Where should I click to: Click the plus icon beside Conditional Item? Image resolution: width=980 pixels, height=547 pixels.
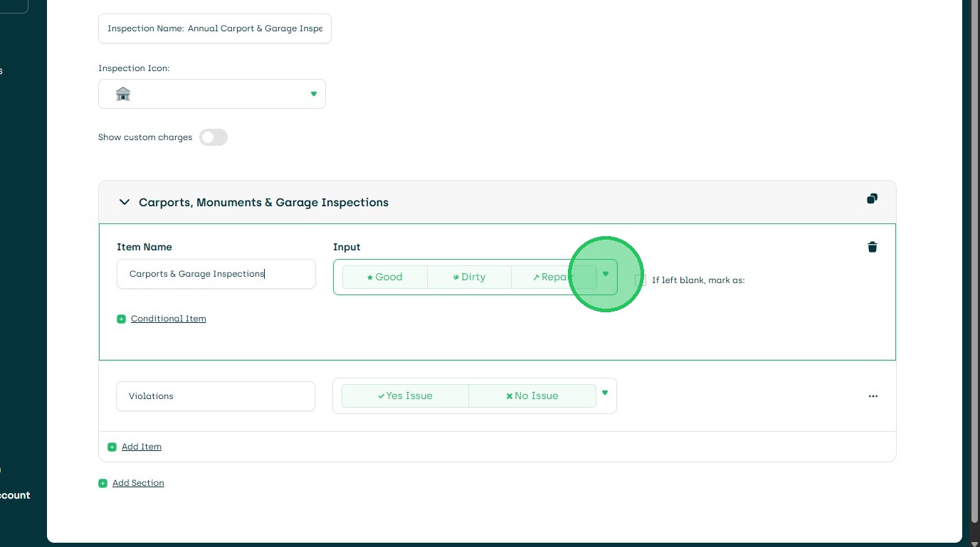[121, 319]
